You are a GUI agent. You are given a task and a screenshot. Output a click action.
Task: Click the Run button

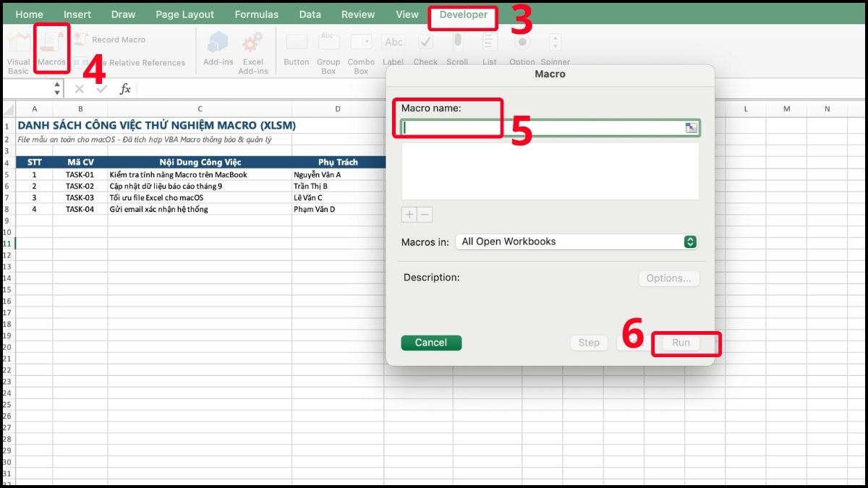coord(681,343)
